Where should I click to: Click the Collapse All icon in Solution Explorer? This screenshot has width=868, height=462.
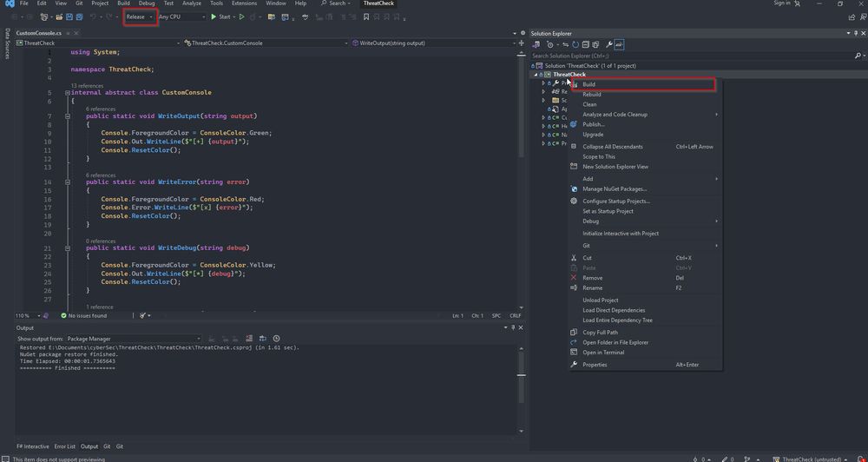pos(585,44)
